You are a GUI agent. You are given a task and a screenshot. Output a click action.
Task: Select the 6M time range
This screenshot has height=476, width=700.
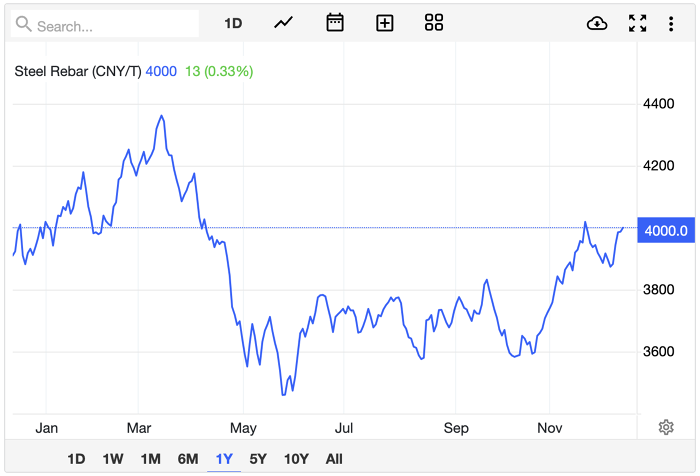[188, 459]
